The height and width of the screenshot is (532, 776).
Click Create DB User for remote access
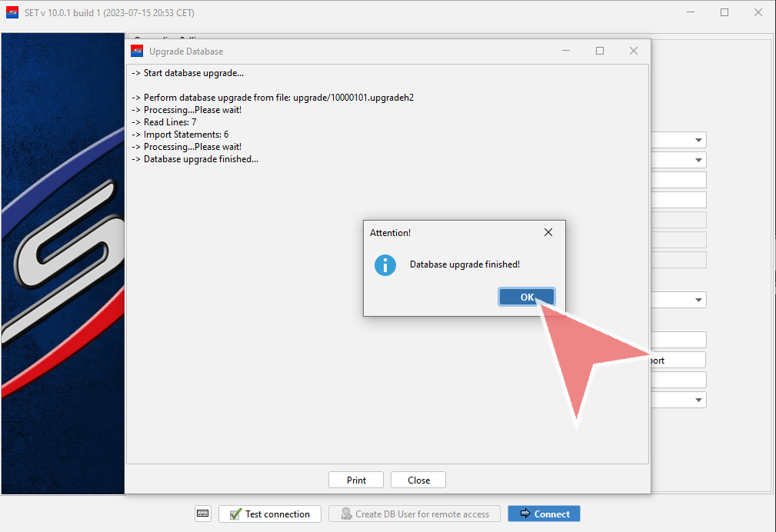(415, 514)
